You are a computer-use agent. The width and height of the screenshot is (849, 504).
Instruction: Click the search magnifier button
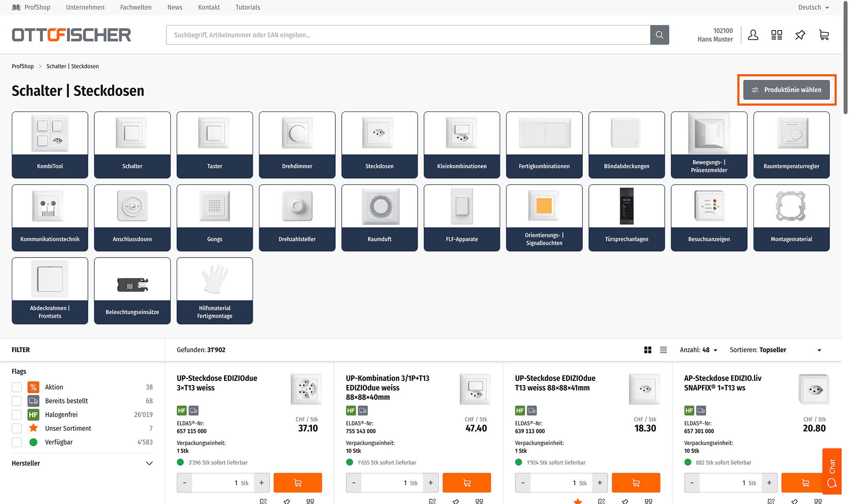pyautogui.click(x=659, y=35)
